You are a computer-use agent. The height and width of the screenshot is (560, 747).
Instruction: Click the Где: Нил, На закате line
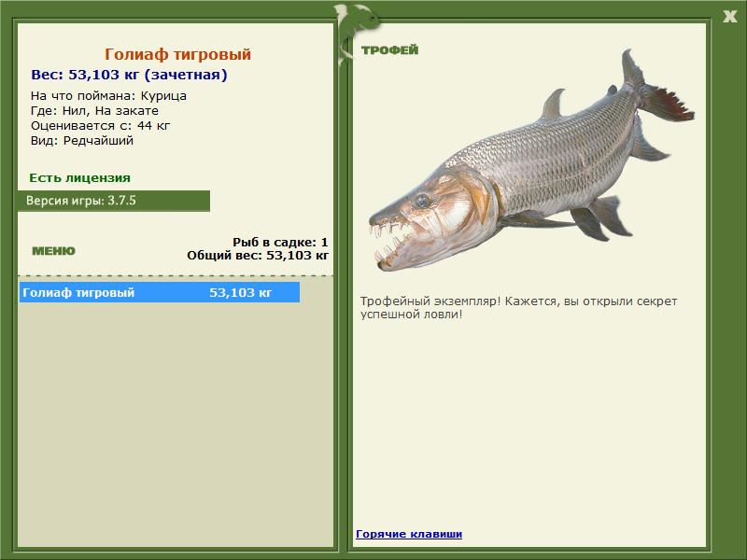coord(94,110)
